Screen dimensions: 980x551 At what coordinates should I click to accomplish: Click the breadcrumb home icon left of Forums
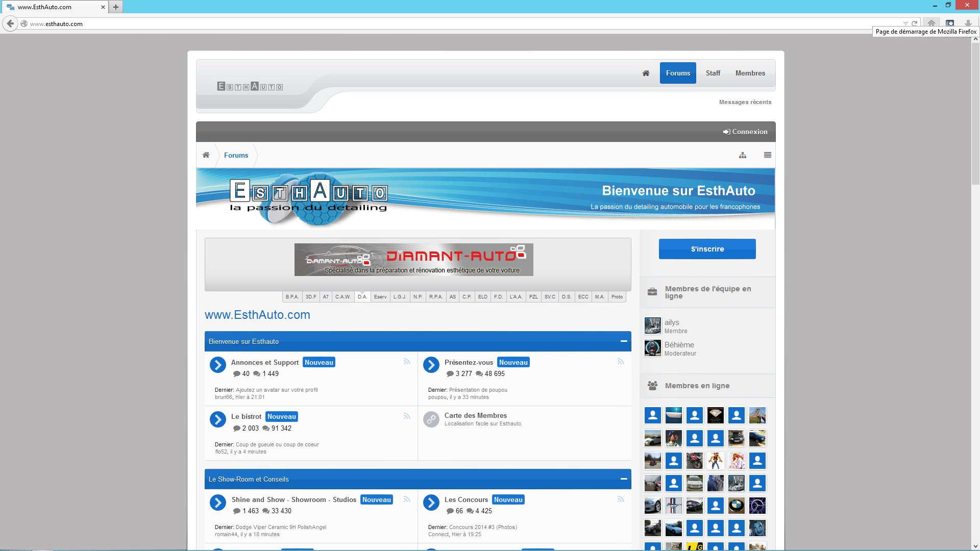pyautogui.click(x=206, y=155)
